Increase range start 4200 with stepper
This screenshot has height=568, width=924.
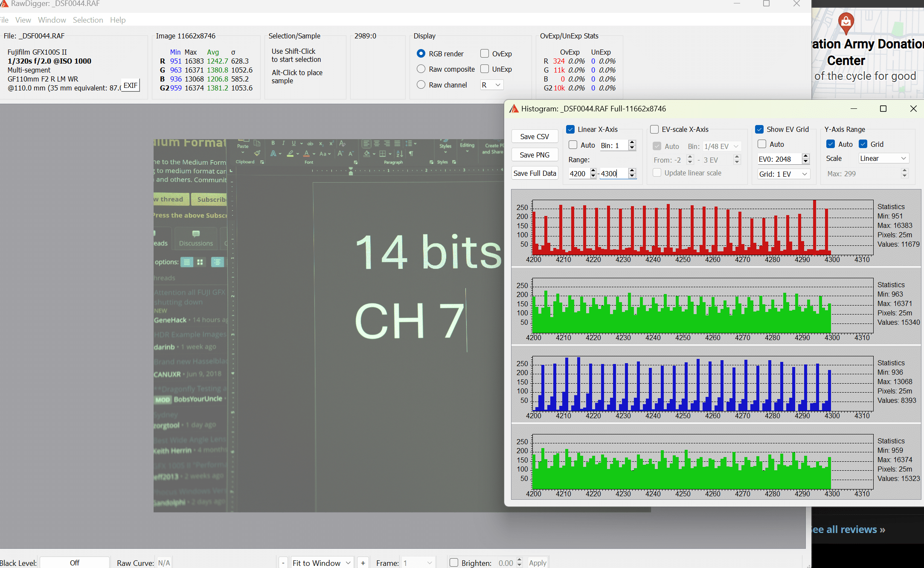(x=593, y=171)
